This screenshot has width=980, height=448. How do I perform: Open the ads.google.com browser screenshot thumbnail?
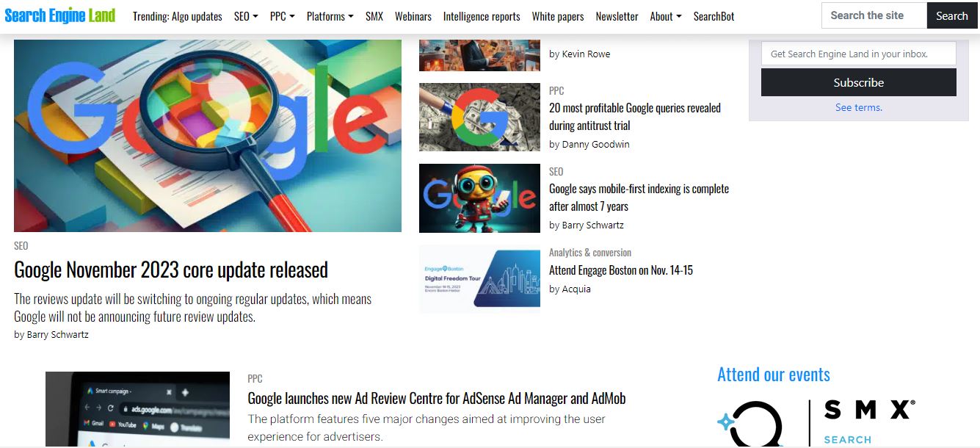pyautogui.click(x=137, y=408)
